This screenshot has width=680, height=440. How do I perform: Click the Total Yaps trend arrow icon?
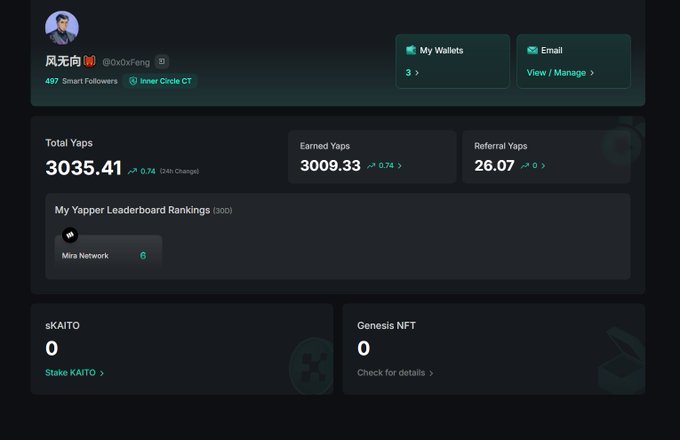[x=132, y=171]
